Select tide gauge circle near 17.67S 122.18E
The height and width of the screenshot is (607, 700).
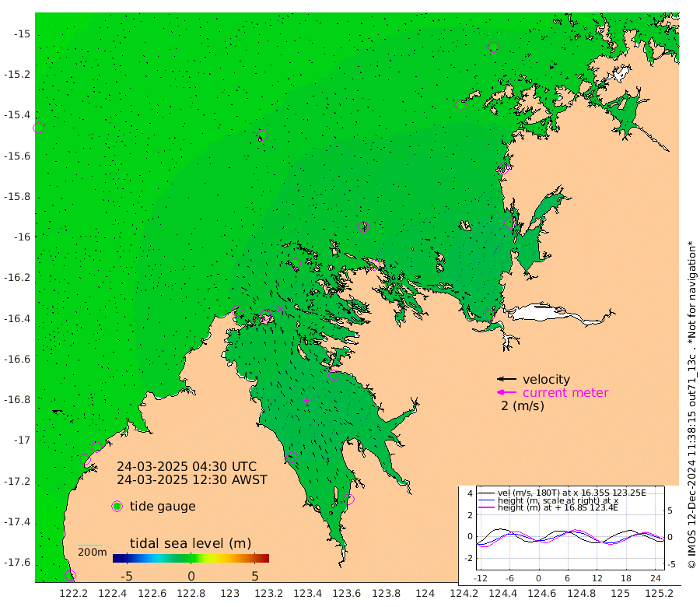70,575
